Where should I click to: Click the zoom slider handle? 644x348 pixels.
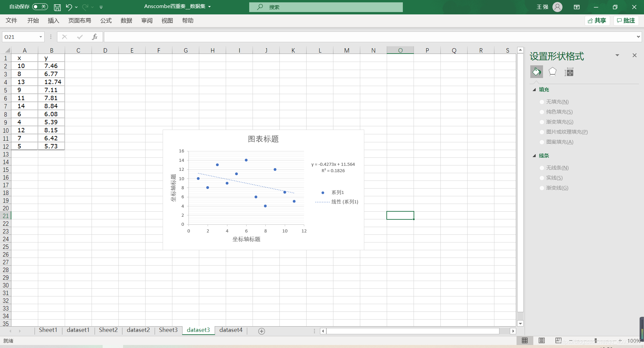tap(596, 341)
